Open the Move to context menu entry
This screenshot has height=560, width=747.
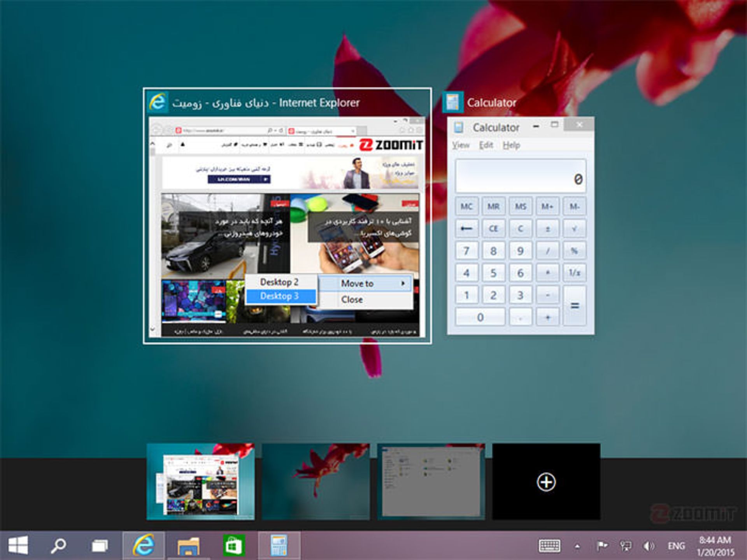[366, 283]
